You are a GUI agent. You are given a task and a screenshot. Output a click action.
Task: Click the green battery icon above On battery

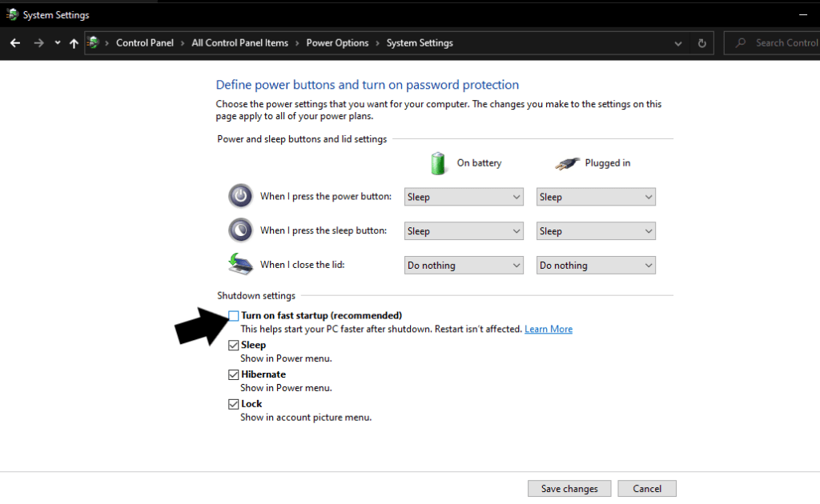click(x=439, y=162)
